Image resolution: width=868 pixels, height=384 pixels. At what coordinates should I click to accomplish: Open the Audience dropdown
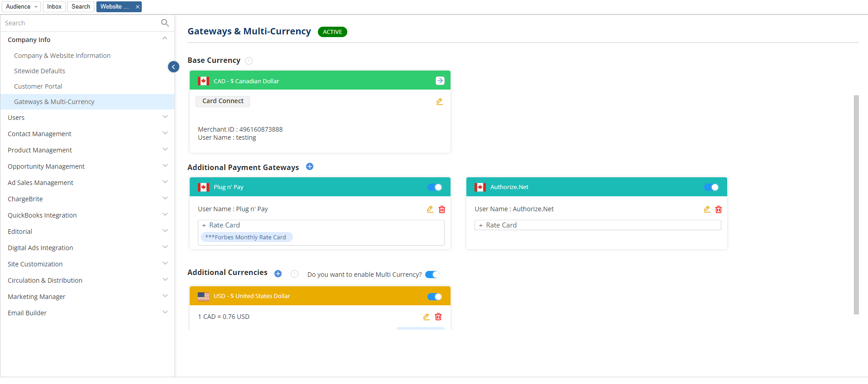(x=21, y=7)
